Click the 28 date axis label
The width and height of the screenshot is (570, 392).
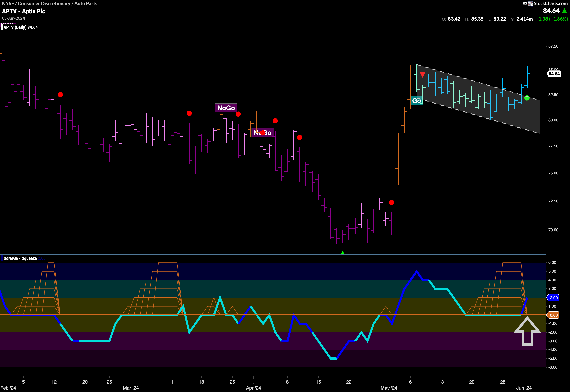(x=503, y=382)
